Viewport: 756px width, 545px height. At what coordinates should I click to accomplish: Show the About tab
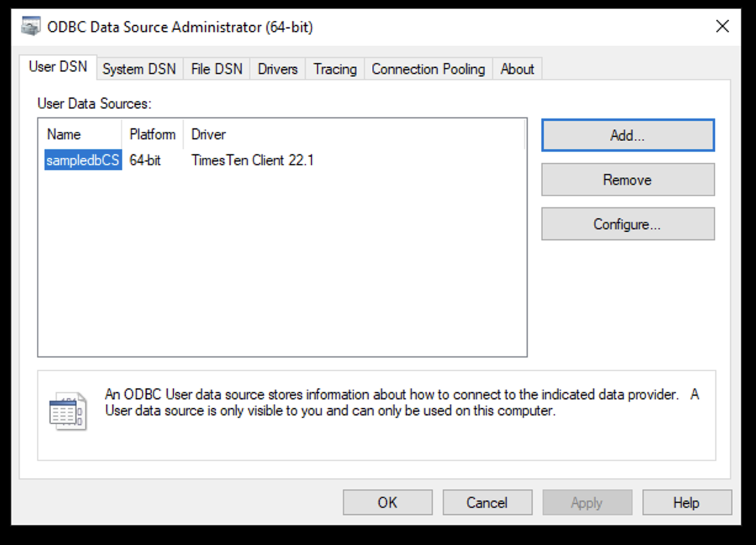coord(517,69)
